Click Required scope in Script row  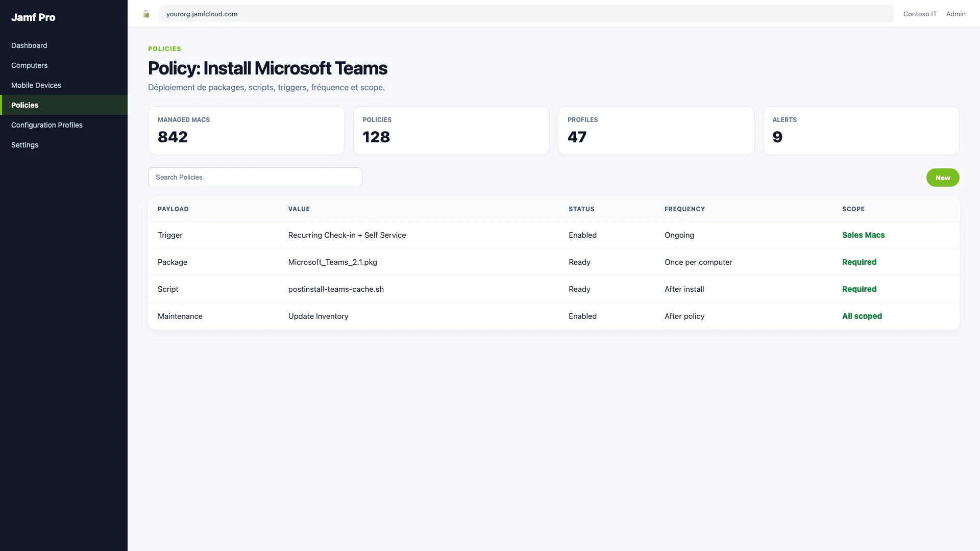(x=859, y=289)
